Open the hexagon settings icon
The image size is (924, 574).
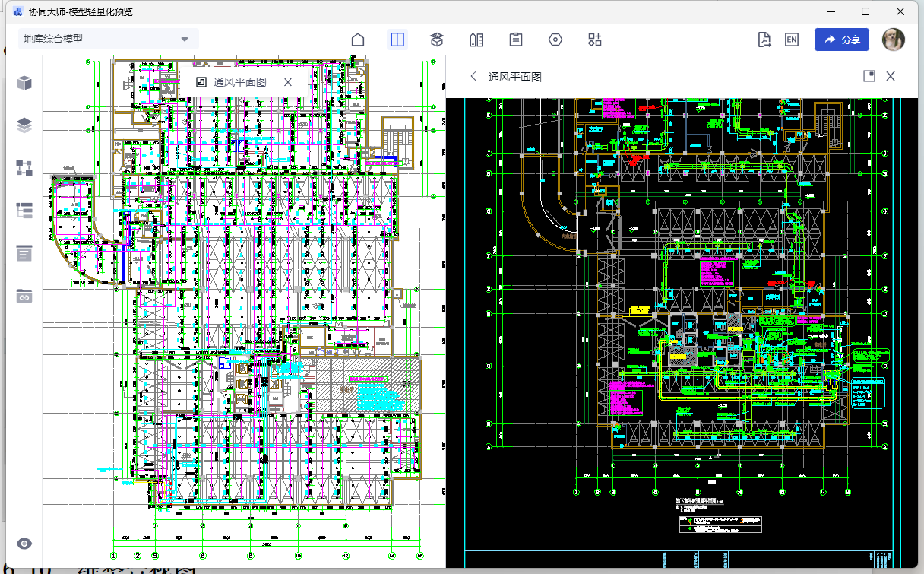555,40
